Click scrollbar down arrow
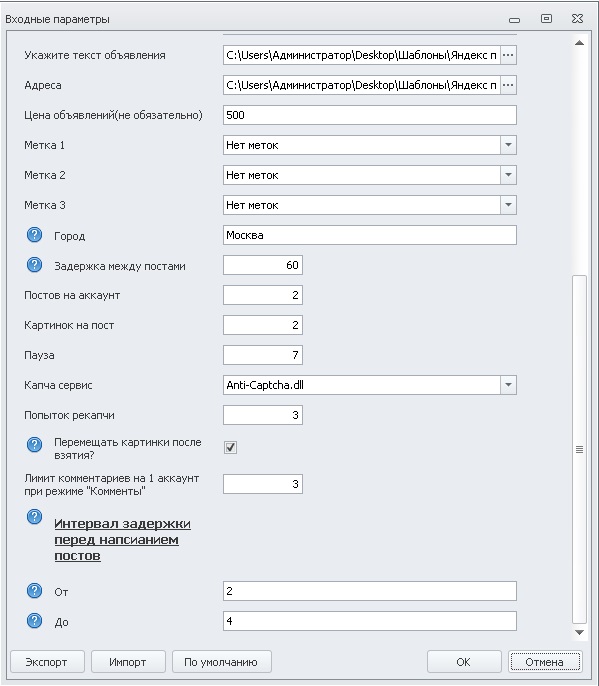This screenshot has width=599, height=686. (x=579, y=632)
